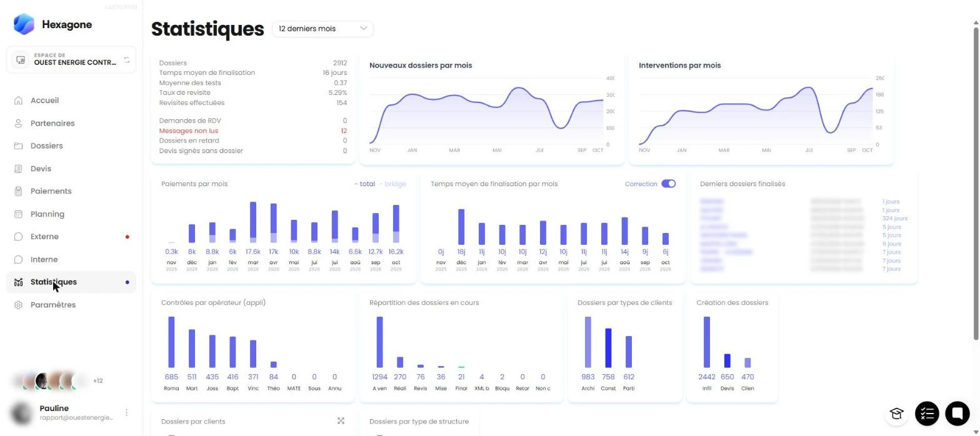Click the Partenaires person icon
Viewport: 980px width, 436px height.
[x=18, y=124]
